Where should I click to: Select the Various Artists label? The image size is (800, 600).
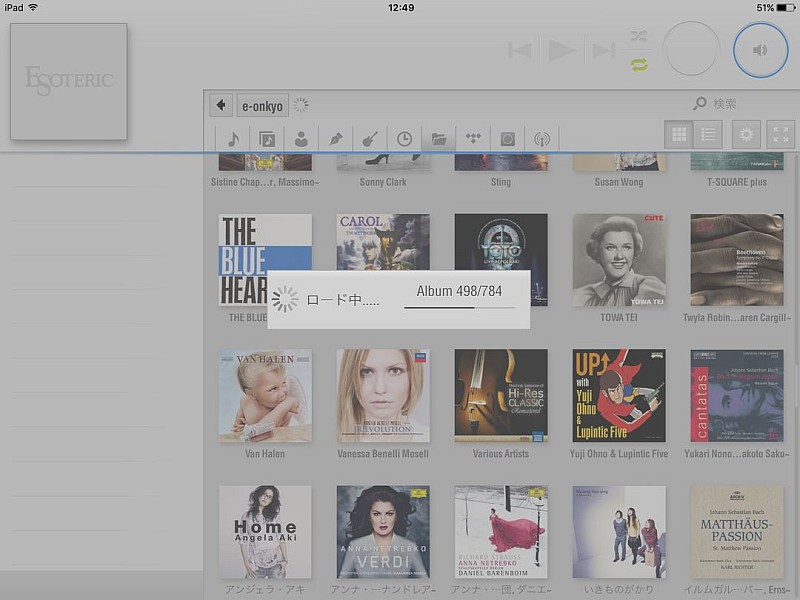(501, 454)
